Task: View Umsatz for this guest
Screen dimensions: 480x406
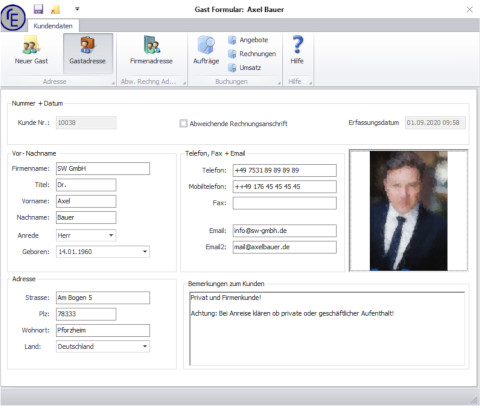Action: (244, 68)
